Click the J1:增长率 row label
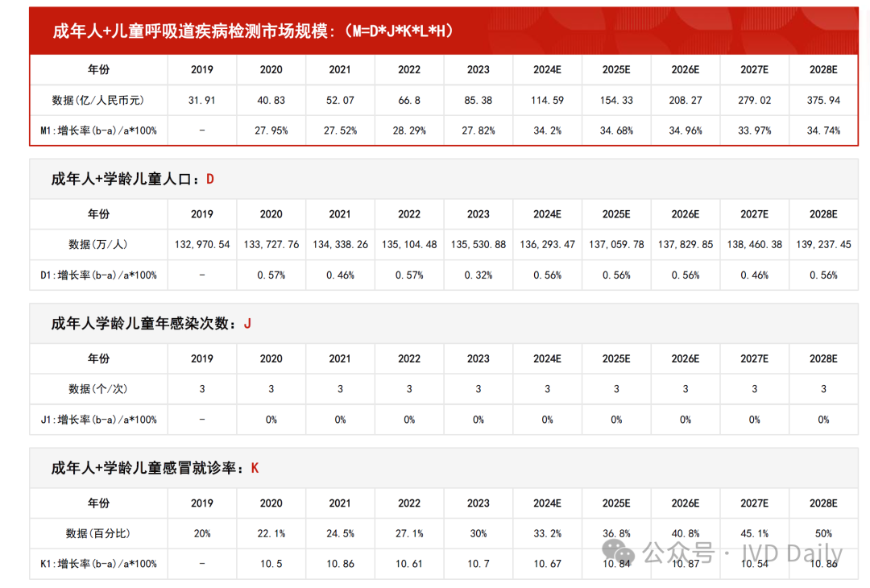Viewport: 870px width, 588px height. point(98,420)
